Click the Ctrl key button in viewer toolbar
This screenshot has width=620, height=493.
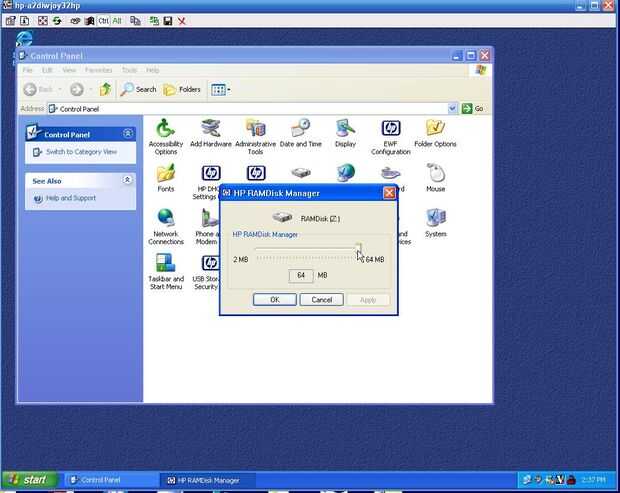(x=104, y=21)
